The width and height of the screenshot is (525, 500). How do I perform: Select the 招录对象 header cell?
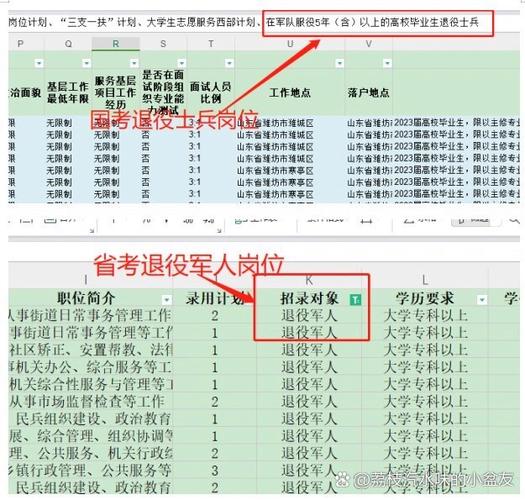pos(309,298)
